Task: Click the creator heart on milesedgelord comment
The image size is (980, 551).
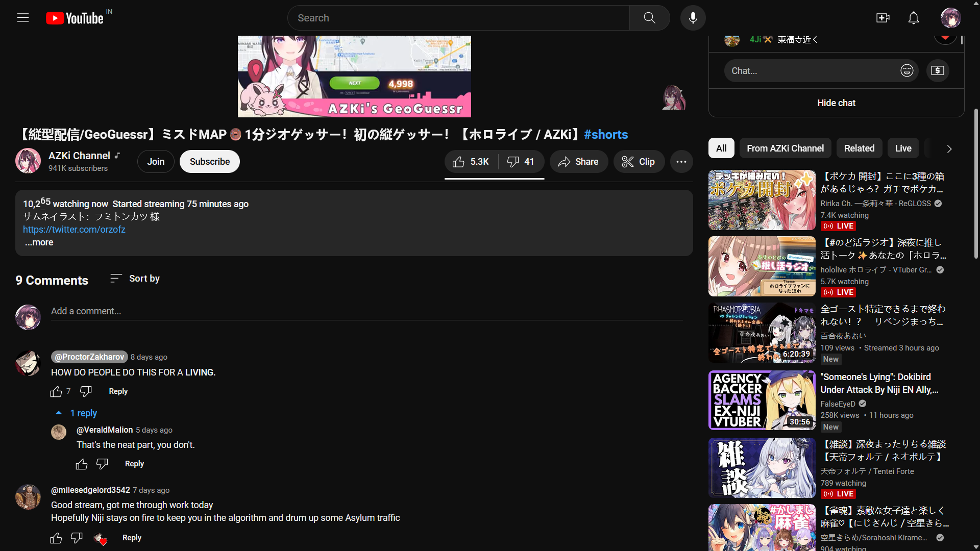Action: [x=100, y=538]
